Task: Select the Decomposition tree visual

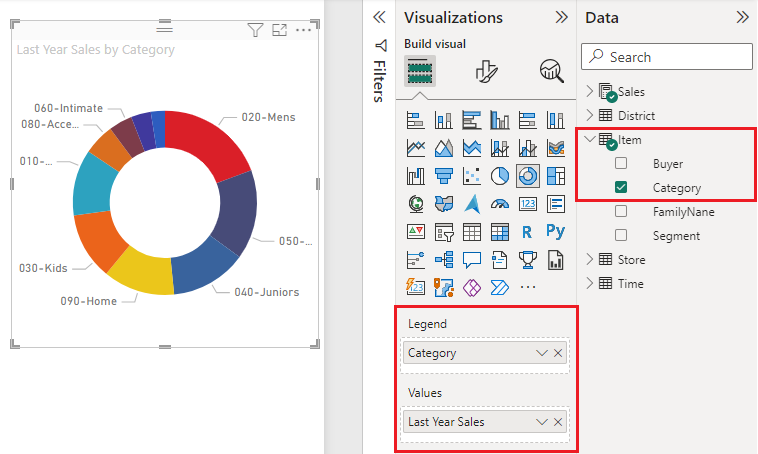Action: 443,260
